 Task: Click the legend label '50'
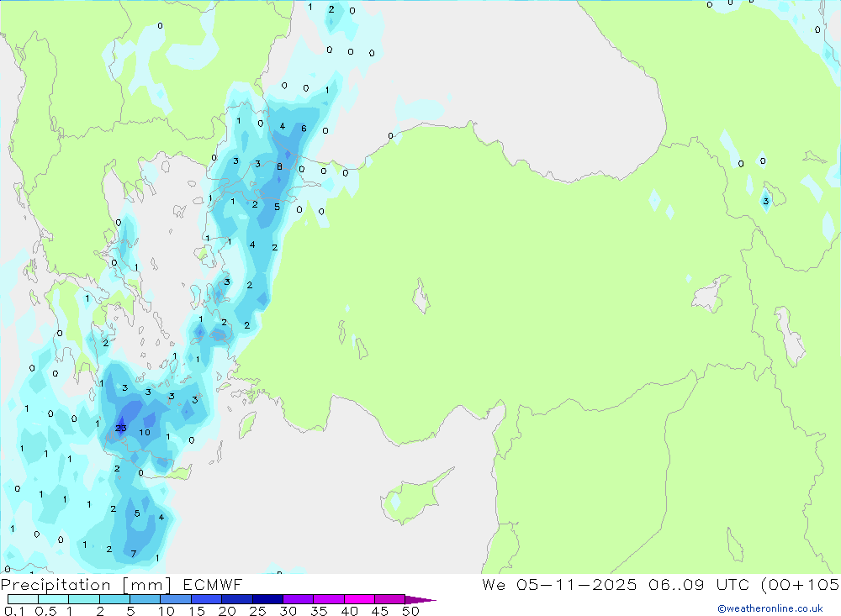tap(410, 611)
